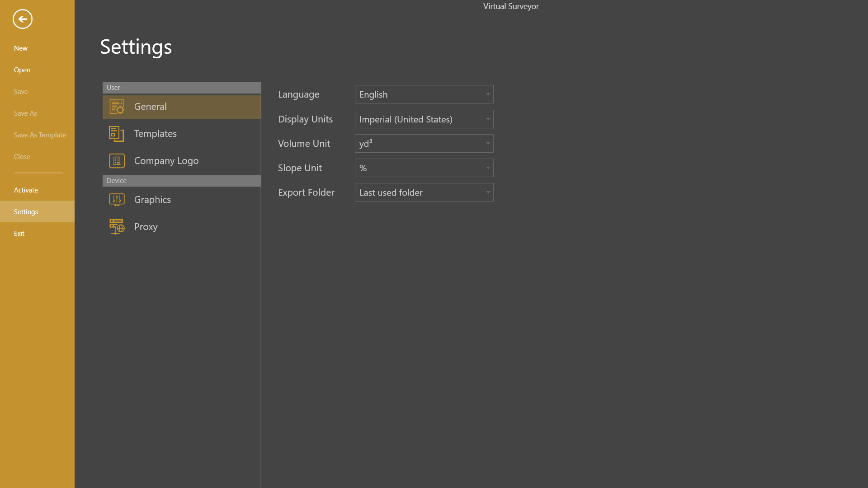868x488 pixels.
Task: Choose Activate in the left menu
Action: click(x=26, y=190)
